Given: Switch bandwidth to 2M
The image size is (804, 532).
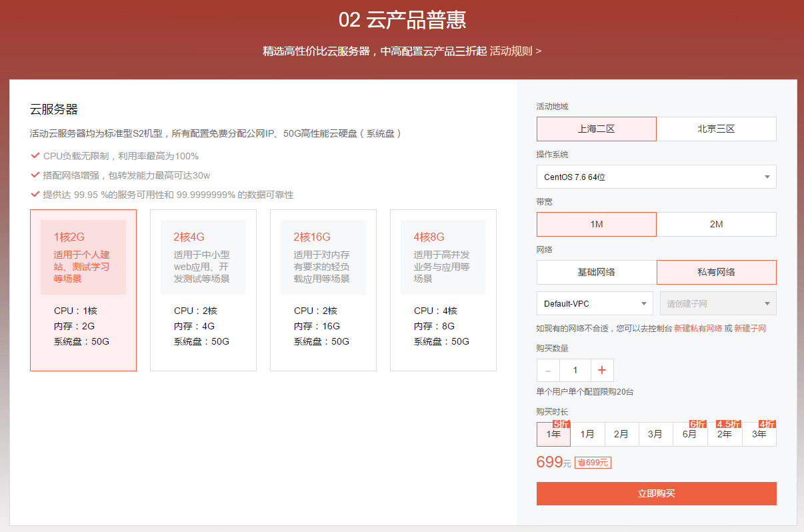Looking at the screenshot, I should [x=716, y=224].
